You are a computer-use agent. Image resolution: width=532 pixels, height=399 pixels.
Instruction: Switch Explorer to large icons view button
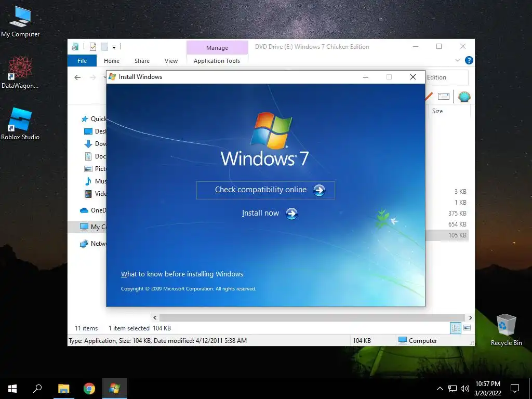(467, 328)
